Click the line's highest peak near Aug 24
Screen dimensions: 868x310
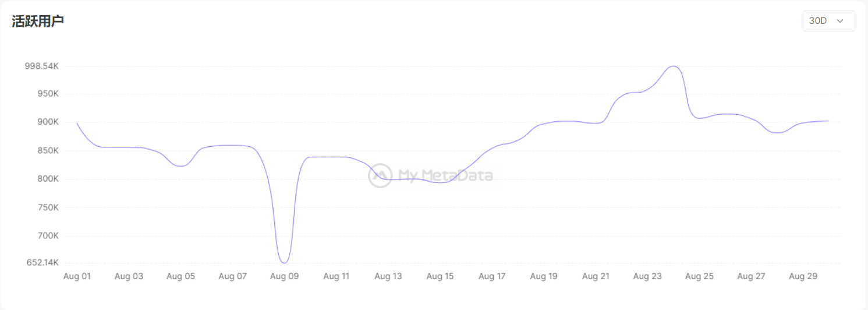pos(674,66)
